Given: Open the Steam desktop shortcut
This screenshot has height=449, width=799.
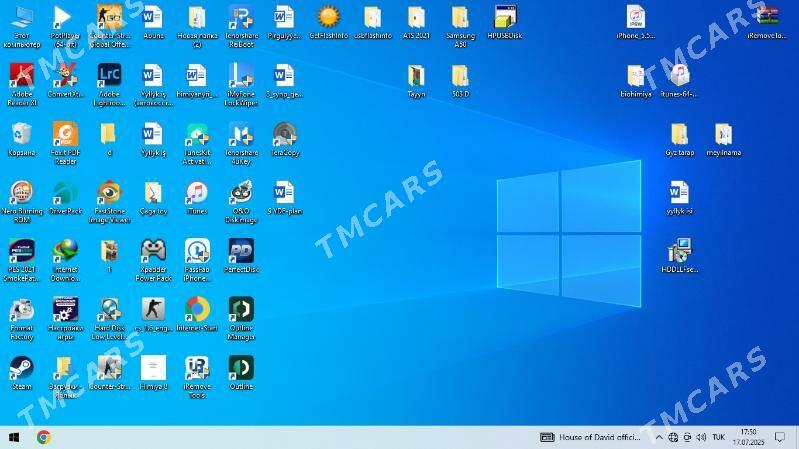Looking at the screenshot, I should pos(21,374).
